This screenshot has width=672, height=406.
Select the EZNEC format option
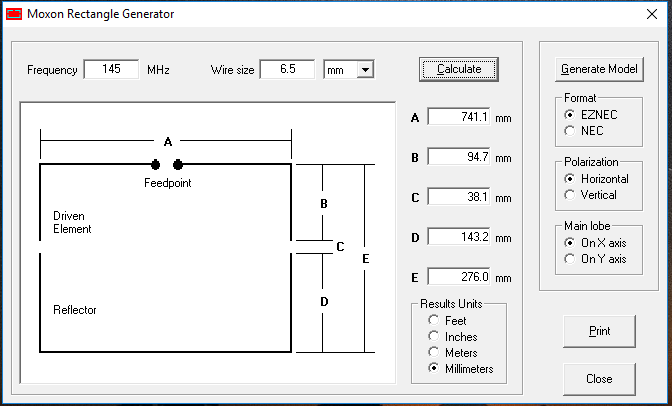(571, 115)
